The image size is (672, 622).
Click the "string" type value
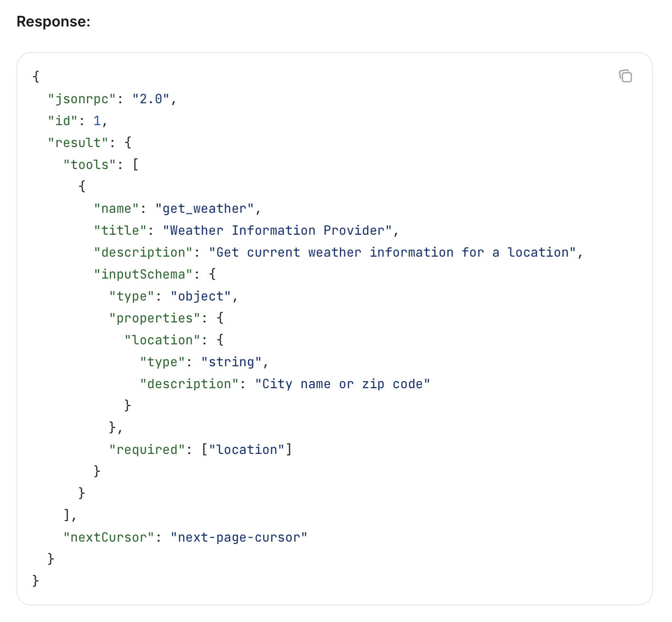pyautogui.click(x=231, y=362)
